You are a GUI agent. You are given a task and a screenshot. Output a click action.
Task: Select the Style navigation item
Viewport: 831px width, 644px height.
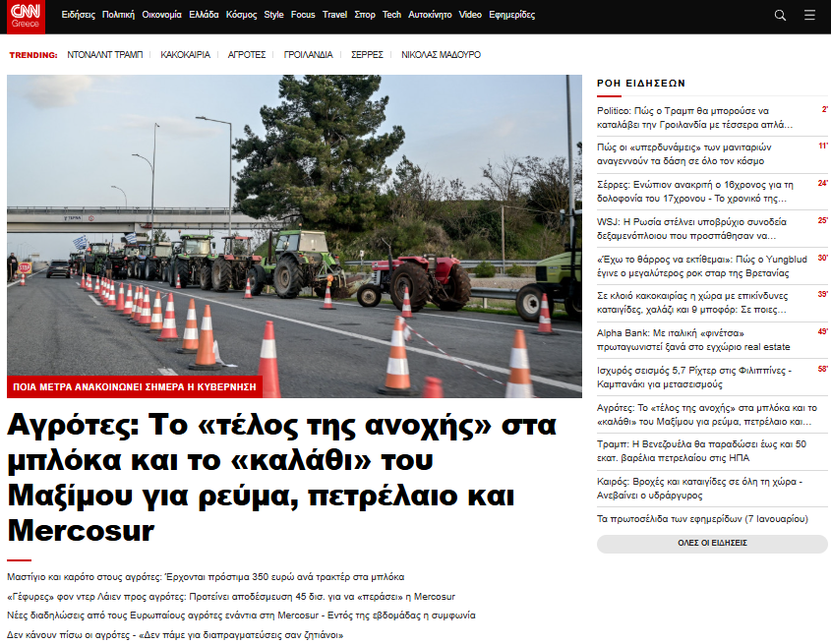coord(273,16)
